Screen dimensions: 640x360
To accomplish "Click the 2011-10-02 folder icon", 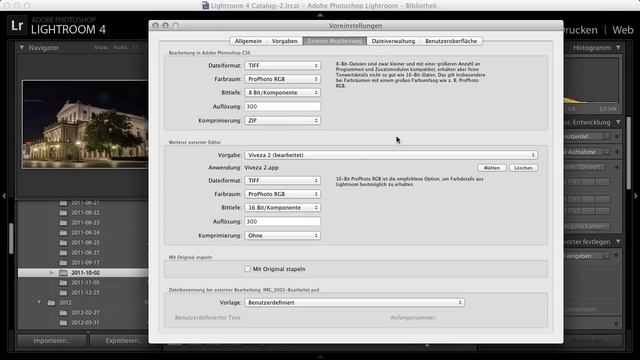I will tap(63, 273).
